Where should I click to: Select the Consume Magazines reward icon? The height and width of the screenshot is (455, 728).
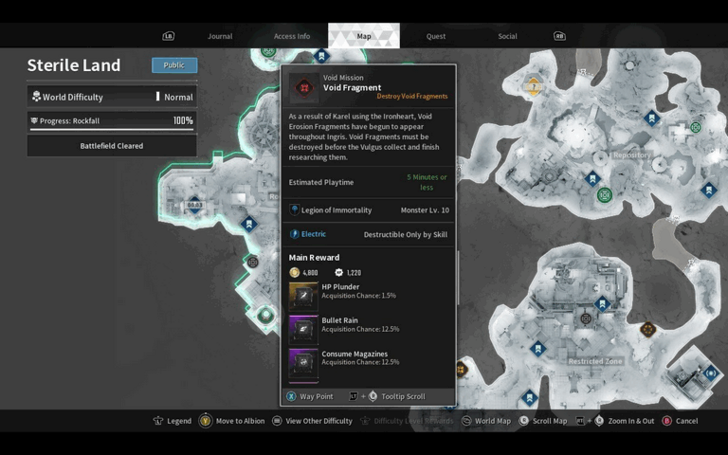click(x=304, y=362)
